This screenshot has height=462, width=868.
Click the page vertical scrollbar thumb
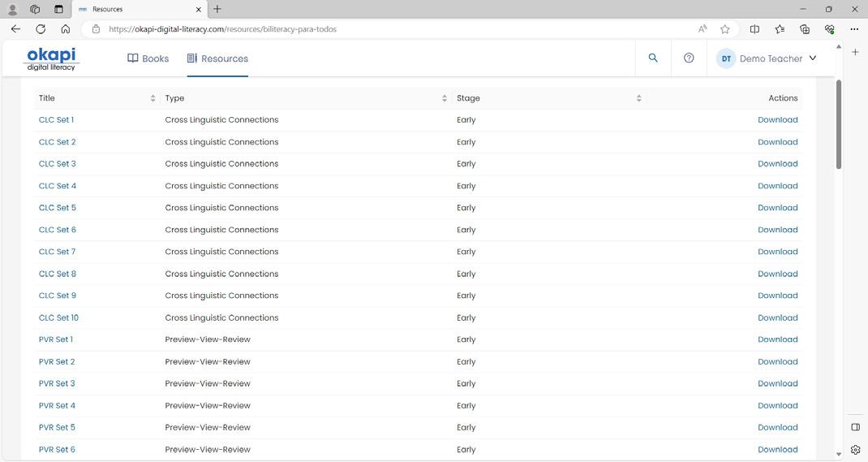839,124
